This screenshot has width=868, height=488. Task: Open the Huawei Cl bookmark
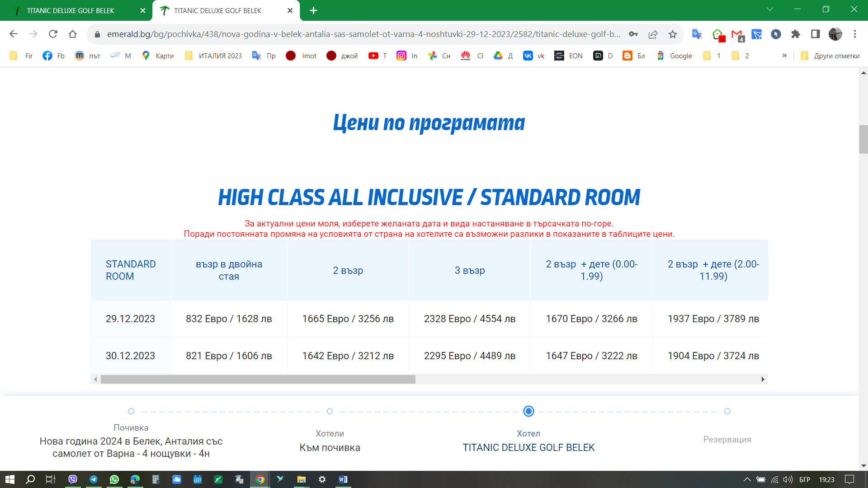point(472,56)
